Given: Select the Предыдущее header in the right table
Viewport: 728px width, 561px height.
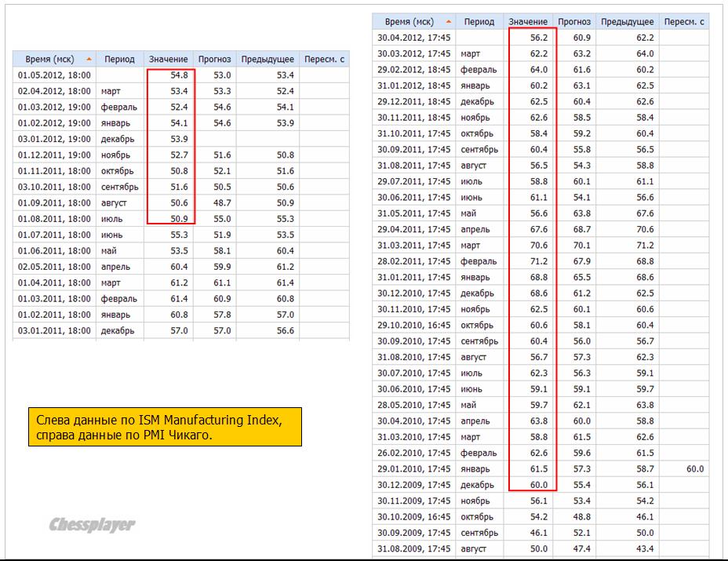Looking at the screenshot, I should point(628,22).
